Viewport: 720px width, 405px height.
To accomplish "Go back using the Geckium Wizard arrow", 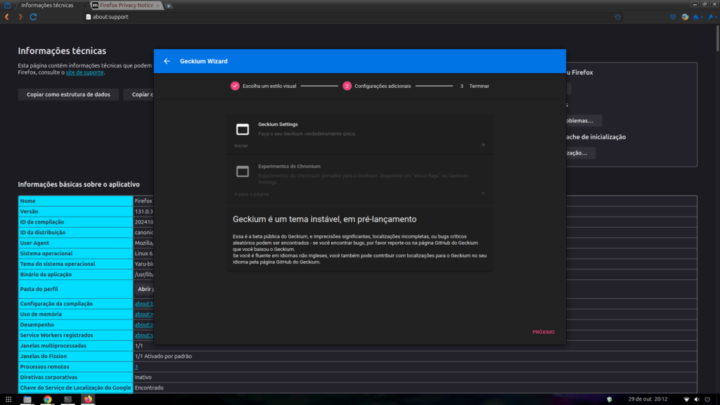I will click(x=167, y=61).
